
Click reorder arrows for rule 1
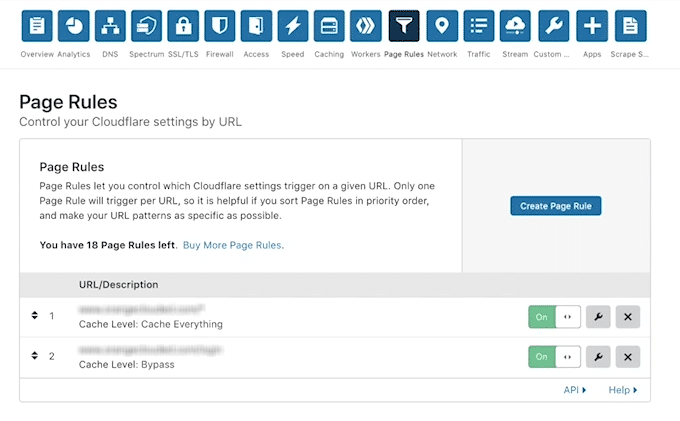(x=35, y=315)
